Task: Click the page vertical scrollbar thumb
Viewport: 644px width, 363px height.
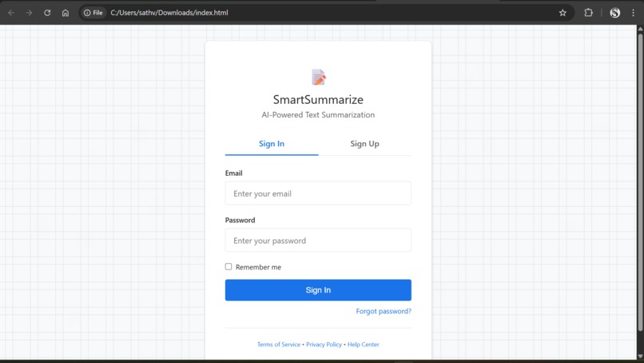Action: [640, 181]
